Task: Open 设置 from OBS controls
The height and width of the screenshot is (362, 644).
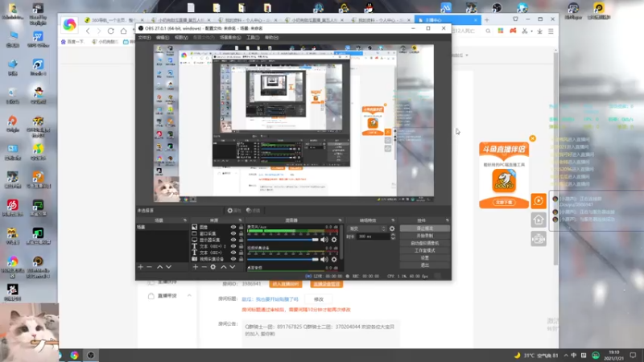Action: (x=425, y=257)
